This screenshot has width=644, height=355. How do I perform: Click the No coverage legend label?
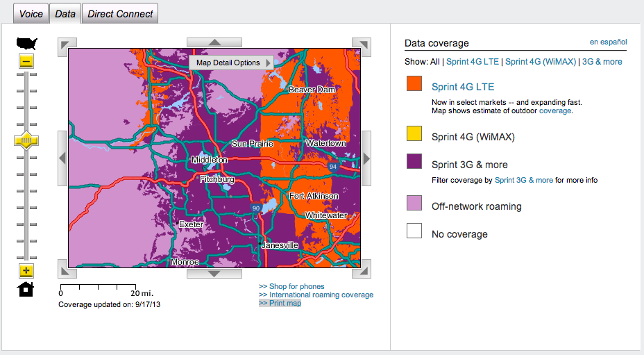pos(459,234)
